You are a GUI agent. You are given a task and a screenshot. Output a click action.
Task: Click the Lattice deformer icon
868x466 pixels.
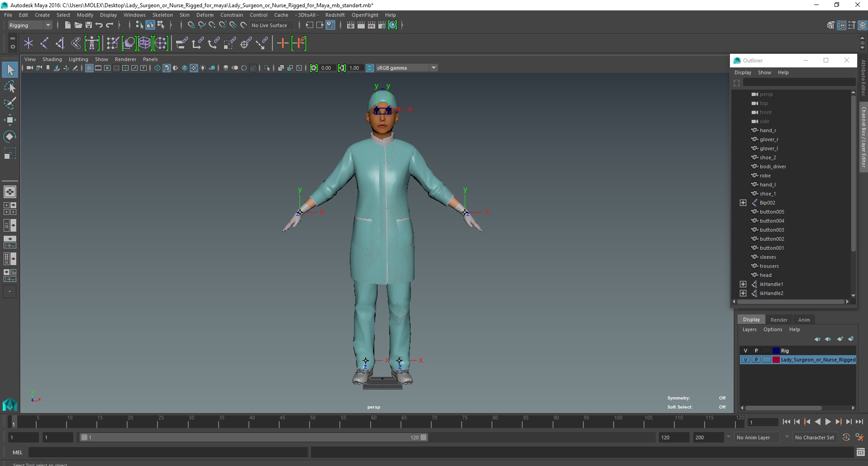[x=144, y=43]
